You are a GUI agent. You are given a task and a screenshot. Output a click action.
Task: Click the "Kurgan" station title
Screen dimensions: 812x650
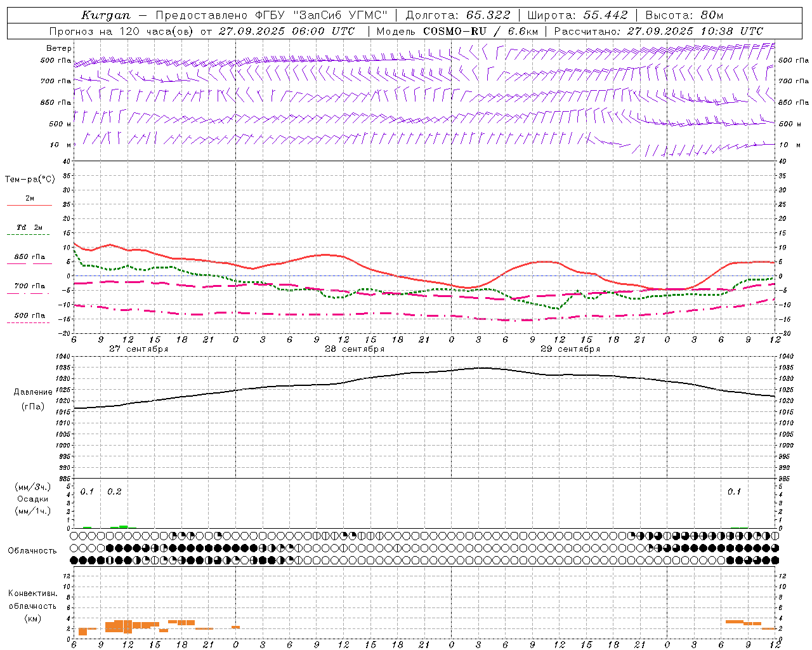(x=106, y=15)
